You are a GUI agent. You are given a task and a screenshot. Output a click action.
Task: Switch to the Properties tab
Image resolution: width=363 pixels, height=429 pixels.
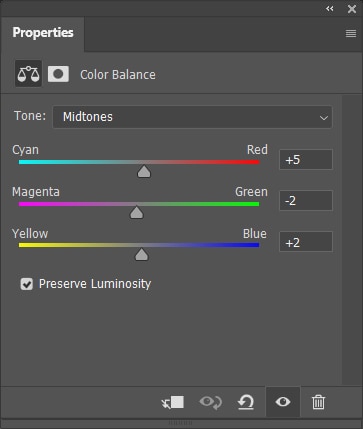(43, 33)
